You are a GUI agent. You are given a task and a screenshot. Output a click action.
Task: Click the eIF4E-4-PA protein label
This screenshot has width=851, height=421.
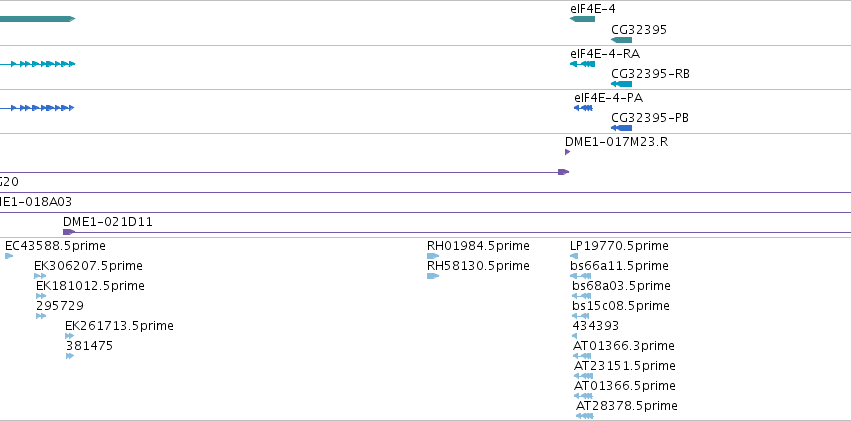(608, 98)
